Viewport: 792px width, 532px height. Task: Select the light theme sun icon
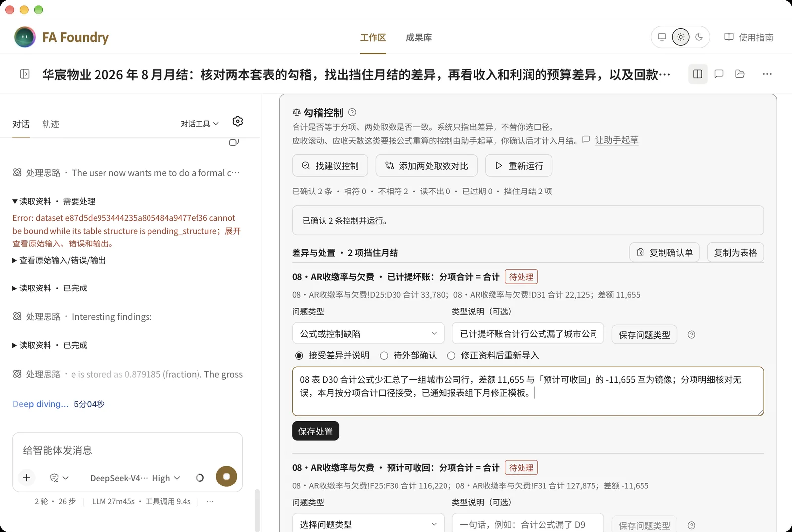(x=681, y=37)
